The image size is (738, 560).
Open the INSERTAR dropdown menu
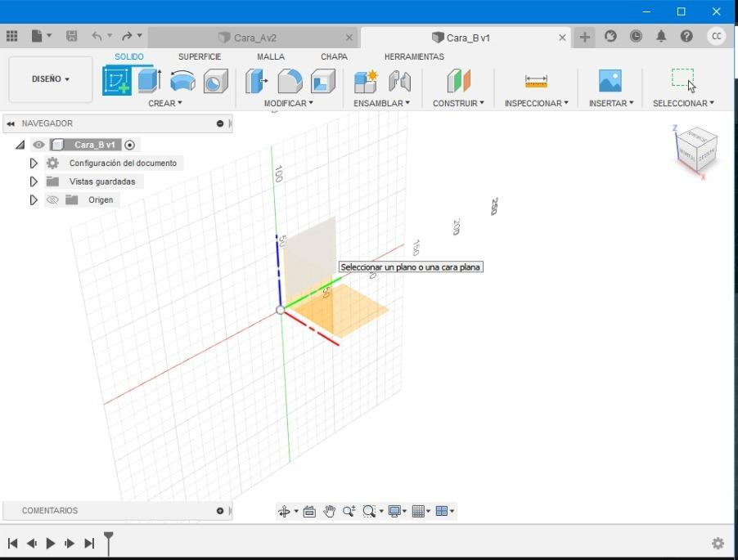[x=611, y=103]
